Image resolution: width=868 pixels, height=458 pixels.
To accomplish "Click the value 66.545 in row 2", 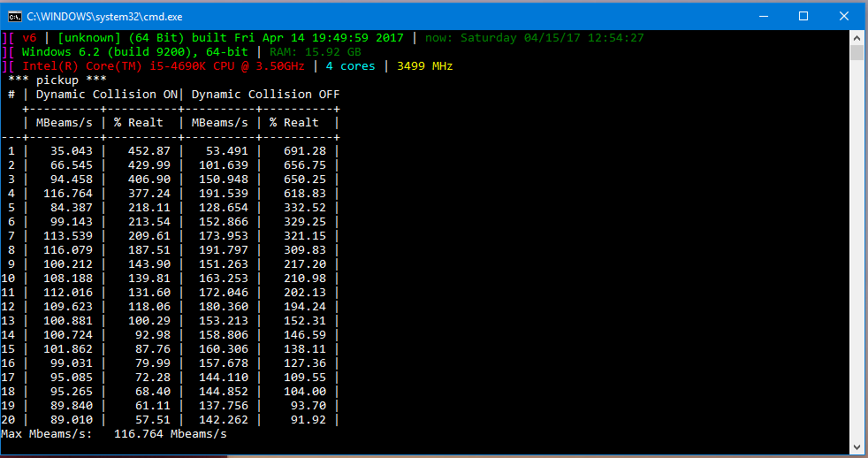I will coord(72,165).
